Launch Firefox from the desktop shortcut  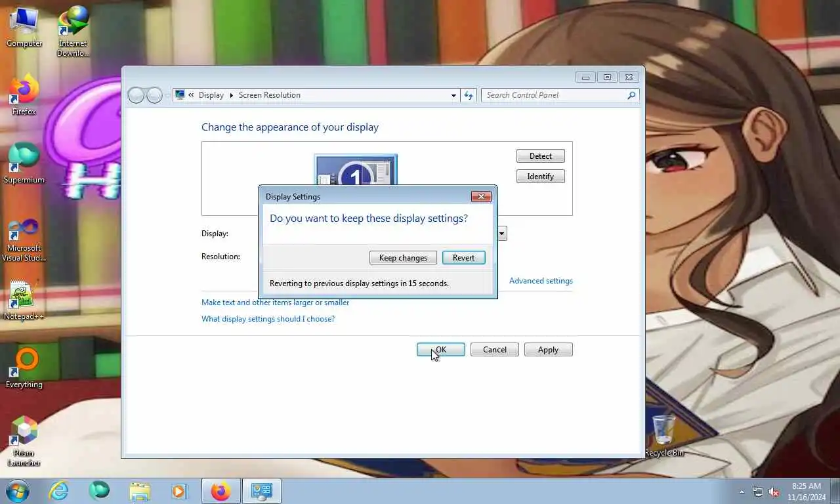(24, 95)
